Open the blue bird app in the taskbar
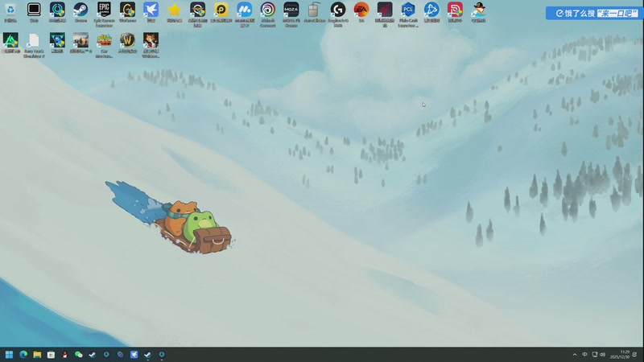Screen dimensions: 644x362 coord(134,354)
